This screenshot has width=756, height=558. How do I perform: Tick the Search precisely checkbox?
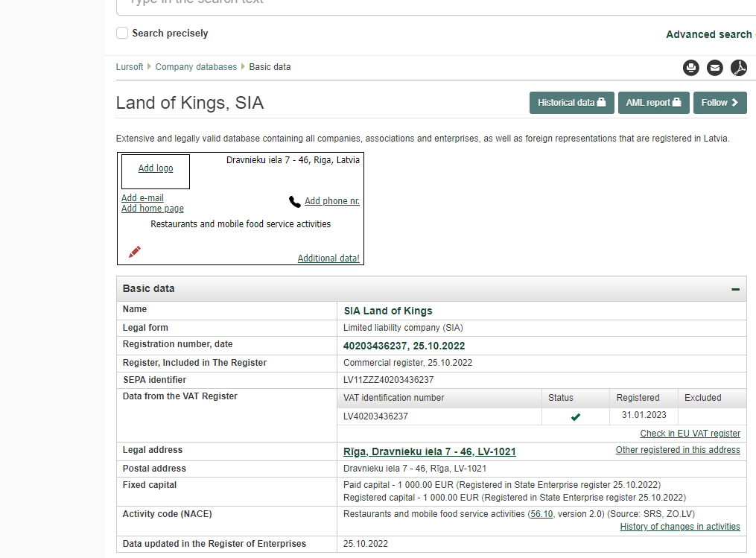coord(122,33)
